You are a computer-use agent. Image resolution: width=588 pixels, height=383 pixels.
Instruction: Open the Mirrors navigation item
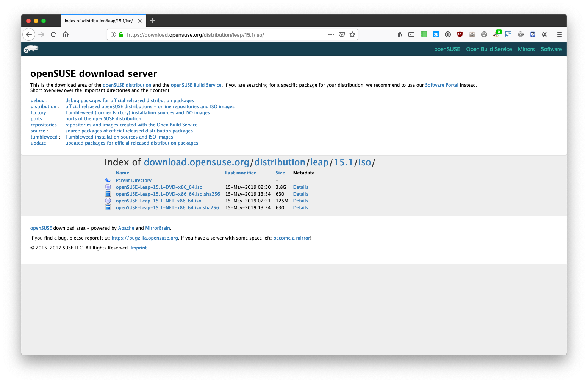tap(526, 49)
